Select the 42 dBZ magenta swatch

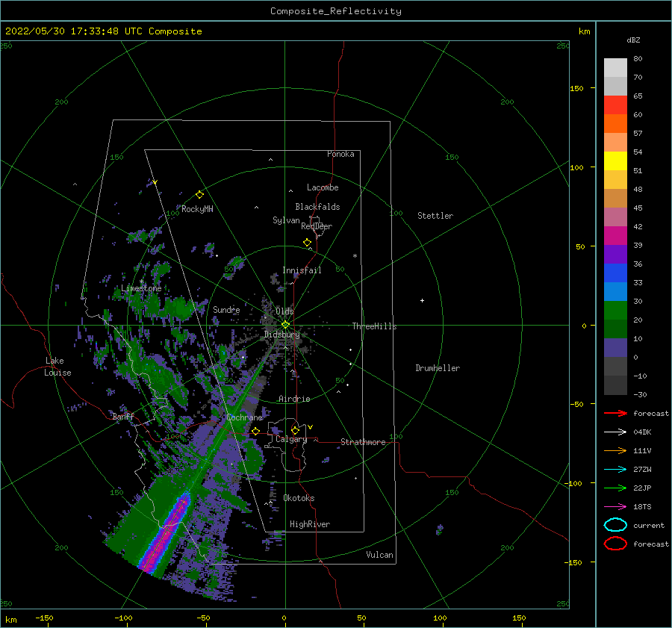pos(615,236)
